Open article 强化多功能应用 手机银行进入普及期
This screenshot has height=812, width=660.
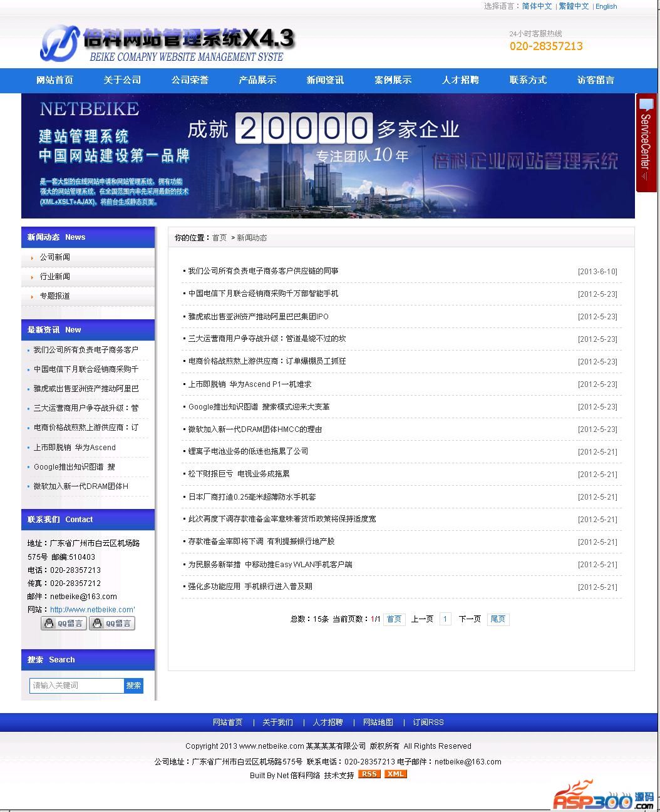[x=250, y=587]
